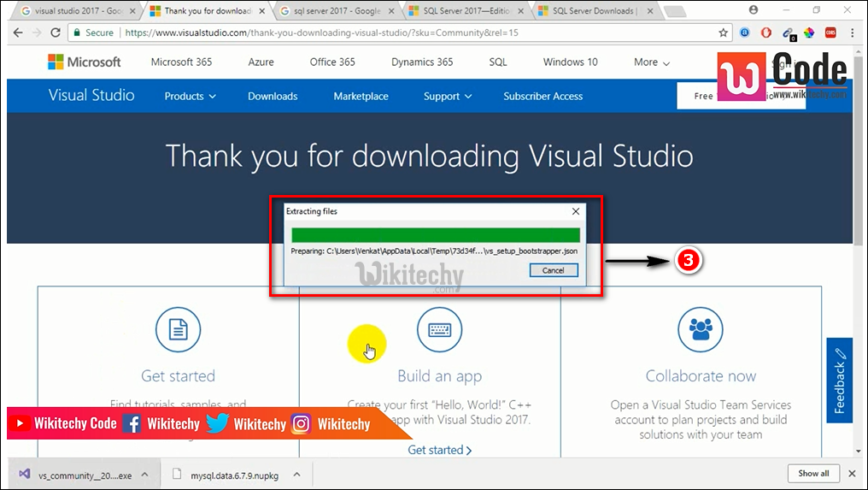Click the Build an app keyboard icon

coord(439,328)
